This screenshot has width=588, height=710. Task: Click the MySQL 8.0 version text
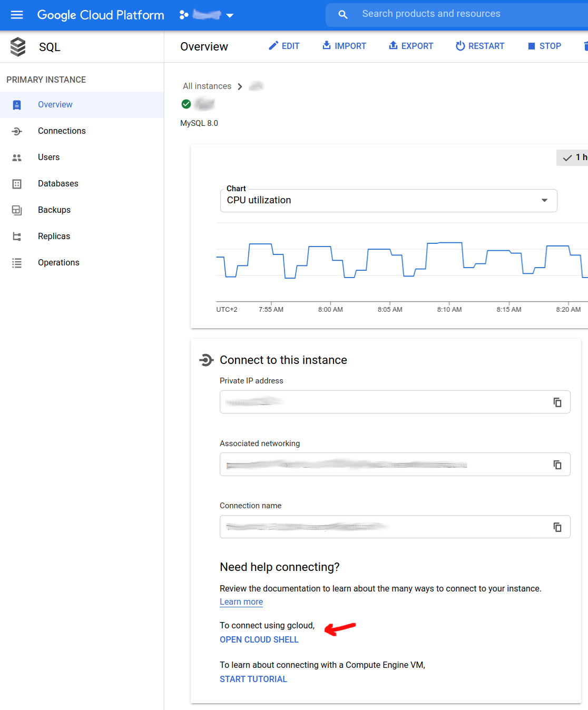199,123
